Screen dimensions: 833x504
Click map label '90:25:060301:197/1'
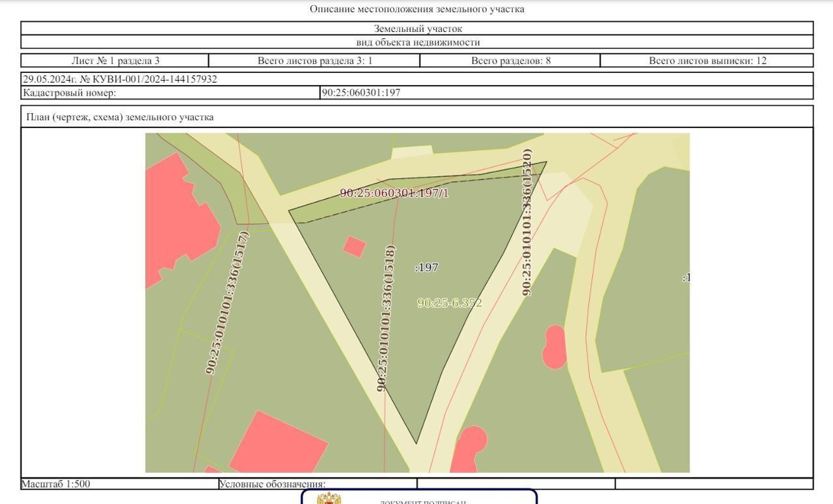tap(394, 193)
